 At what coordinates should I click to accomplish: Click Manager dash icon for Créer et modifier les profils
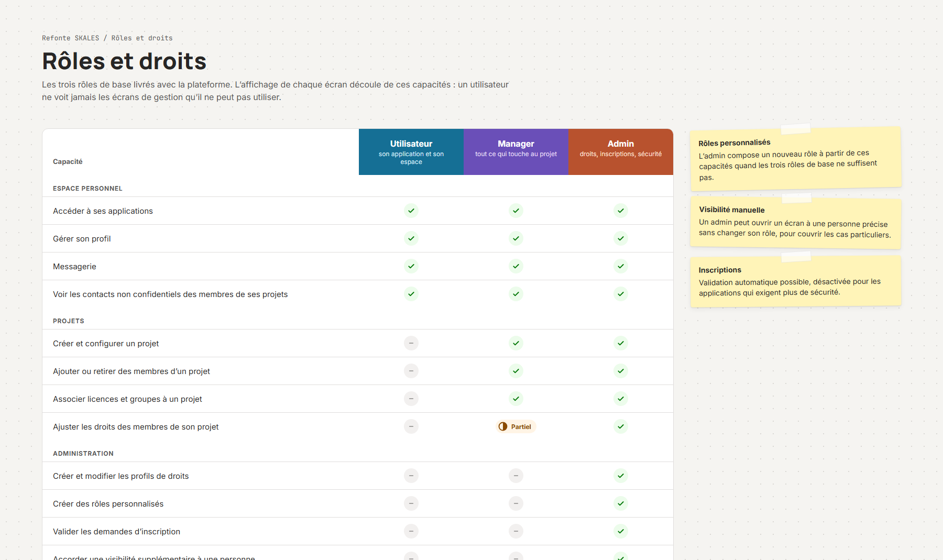point(516,476)
